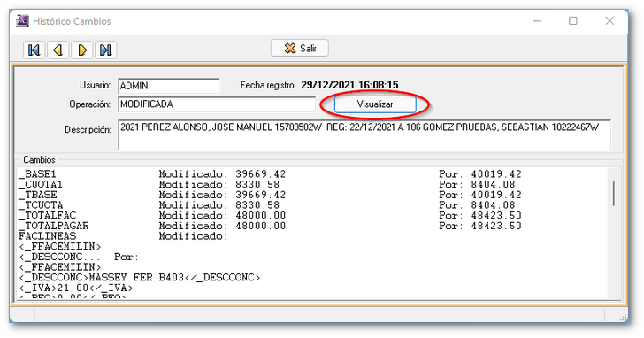Go to the previous record
Screen dimensions: 644x338
[57, 50]
